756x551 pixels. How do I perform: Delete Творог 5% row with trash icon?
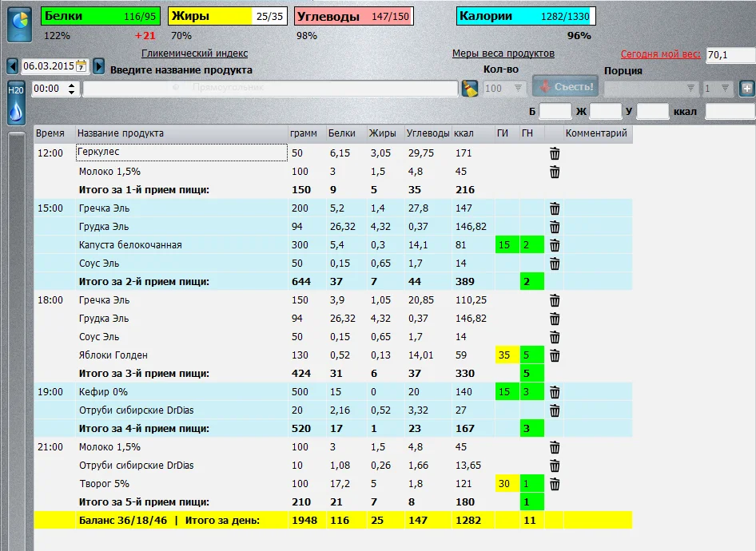555,484
